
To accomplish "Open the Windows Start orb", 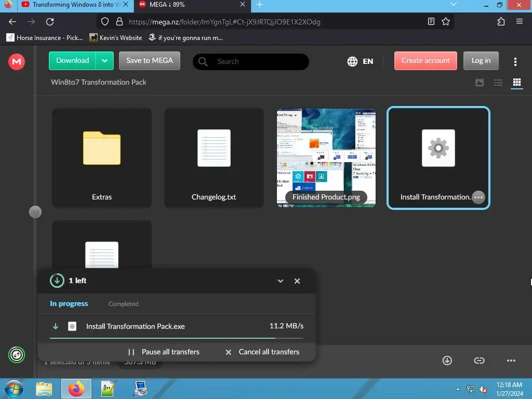I will [x=14, y=389].
